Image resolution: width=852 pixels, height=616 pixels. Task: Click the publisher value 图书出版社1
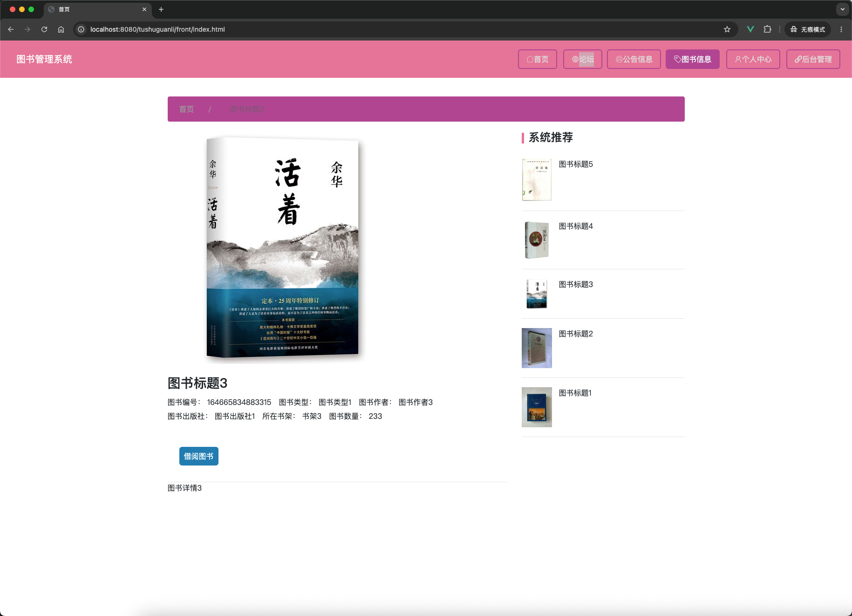pyautogui.click(x=235, y=416)
